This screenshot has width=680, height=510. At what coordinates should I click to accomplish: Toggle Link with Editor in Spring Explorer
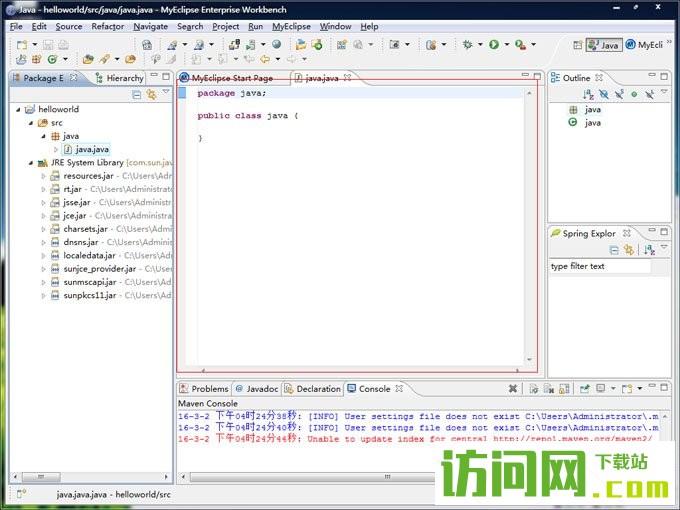click(x=629, y=250)
